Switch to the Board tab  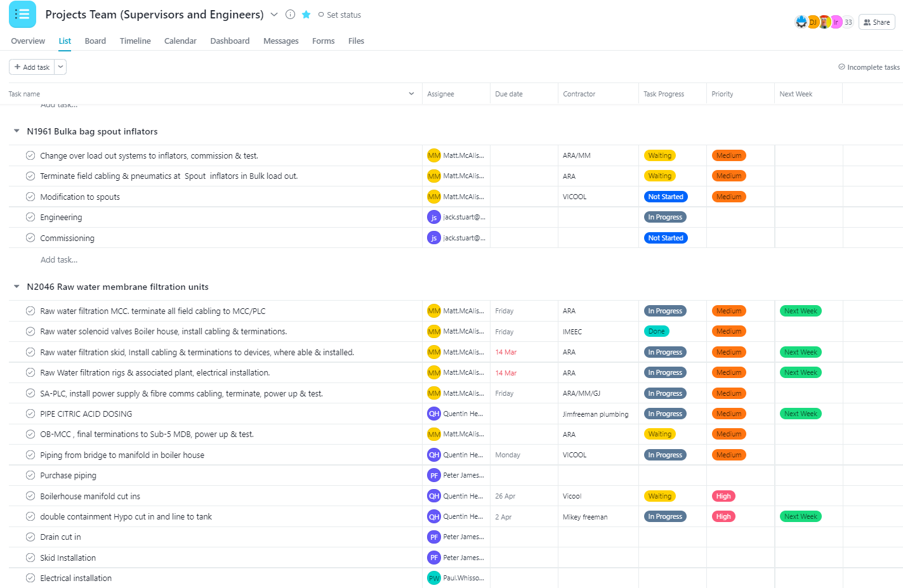coord(95,41)
